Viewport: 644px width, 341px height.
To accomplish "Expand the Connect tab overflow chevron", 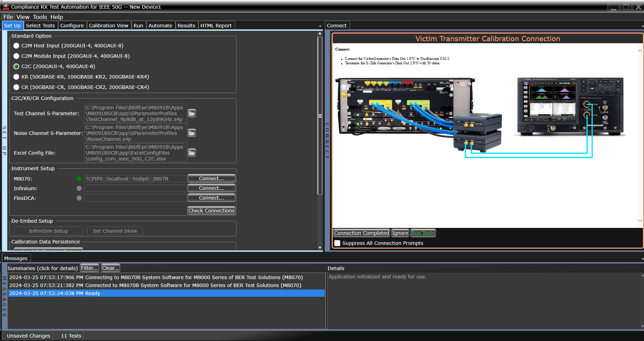I will (641, 26).
